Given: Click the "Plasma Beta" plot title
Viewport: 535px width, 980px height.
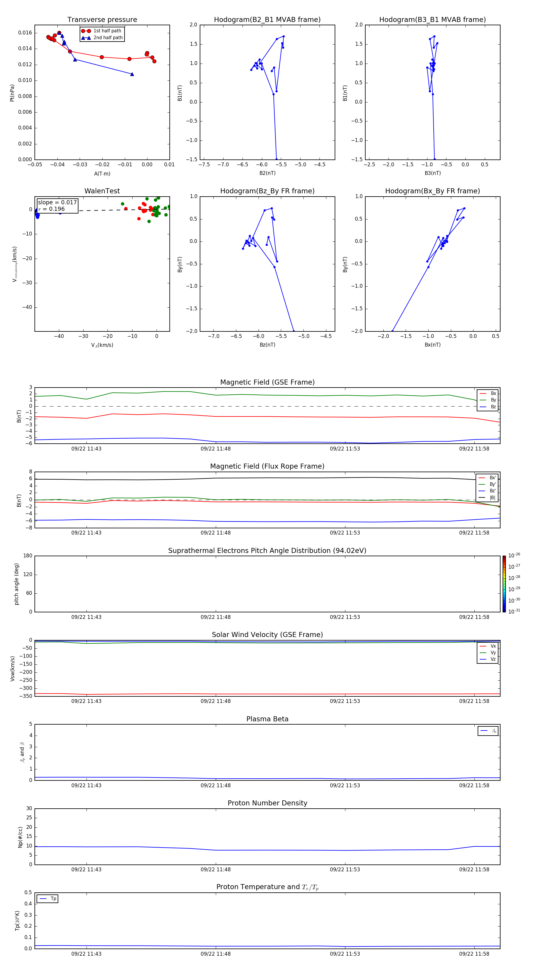Looking at the screenshot, I should pyautogui.click(x=267, y=719).
